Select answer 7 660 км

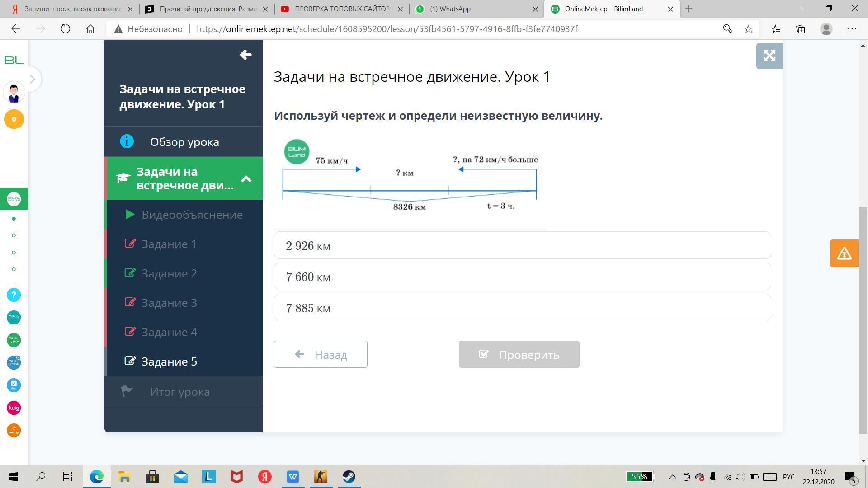pos(522,277)
